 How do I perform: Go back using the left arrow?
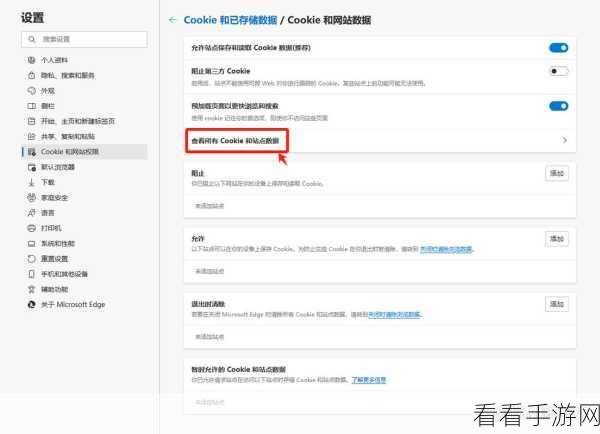pos(173,20)
